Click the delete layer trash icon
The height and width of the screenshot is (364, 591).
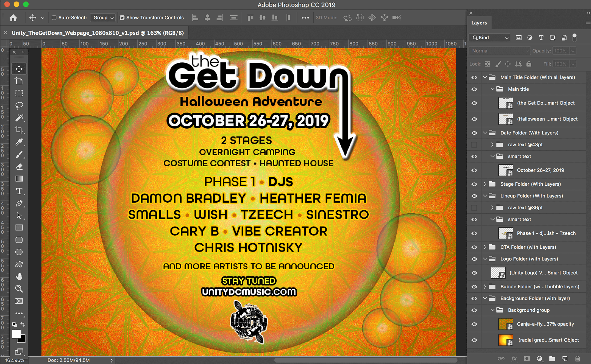[577, 358]
